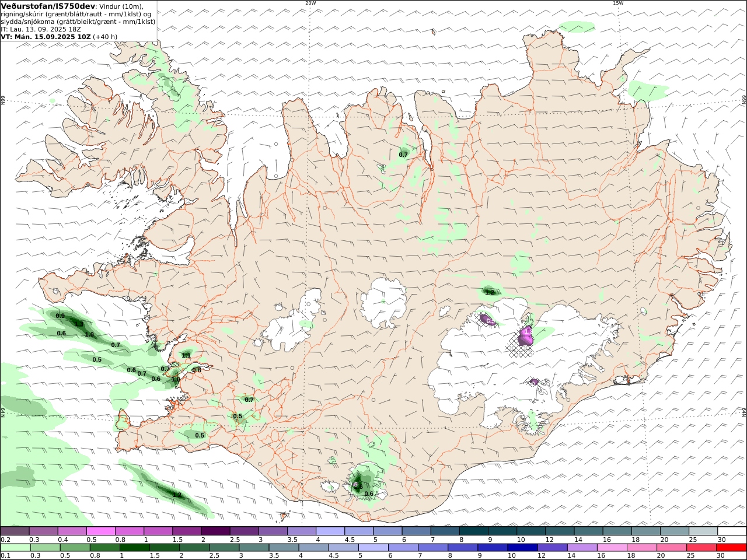The image size is (747, 560).
Task: Click the dark green swatch labeled 1 on rain scale
Action: tap(135, 548)
